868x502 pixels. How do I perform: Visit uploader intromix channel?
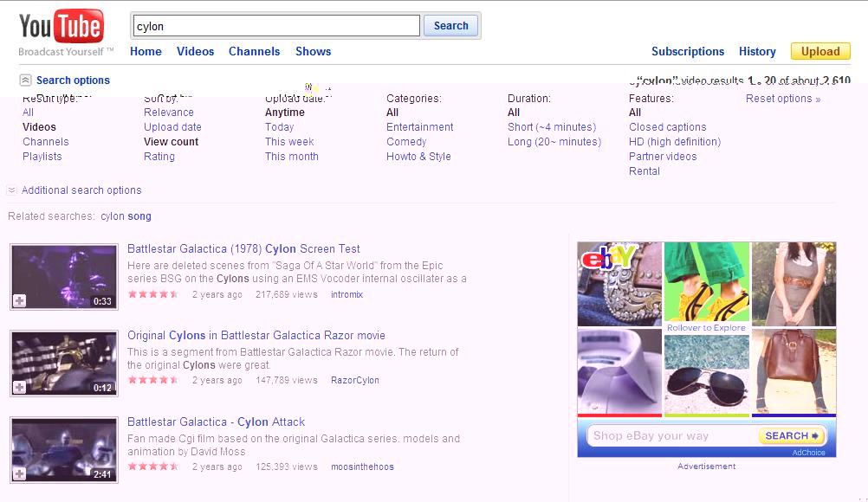coord(347,294)
